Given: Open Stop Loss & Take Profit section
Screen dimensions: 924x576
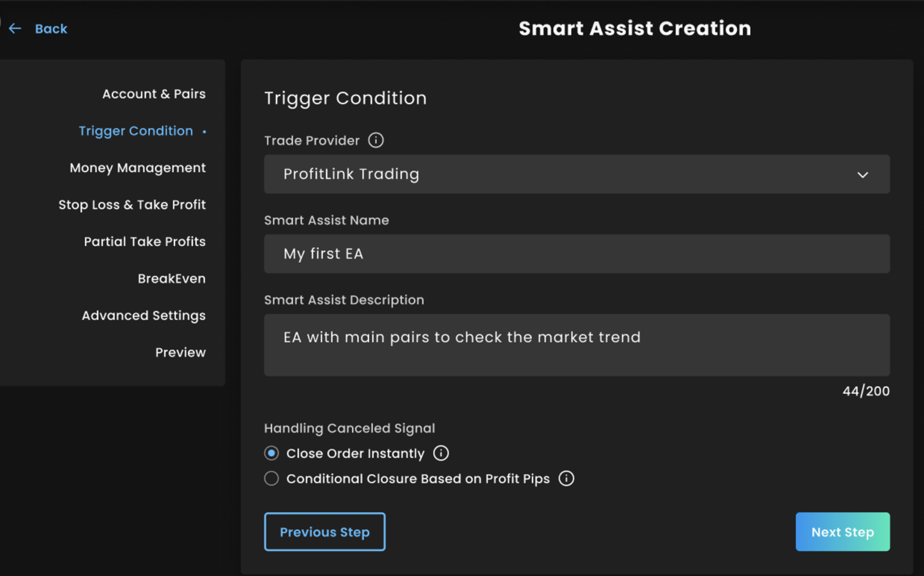Looking at the screenshot, I should click(132, 205).
